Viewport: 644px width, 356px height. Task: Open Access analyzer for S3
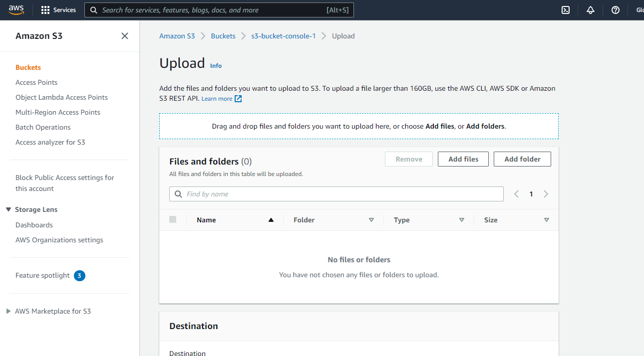click(50, 142)
